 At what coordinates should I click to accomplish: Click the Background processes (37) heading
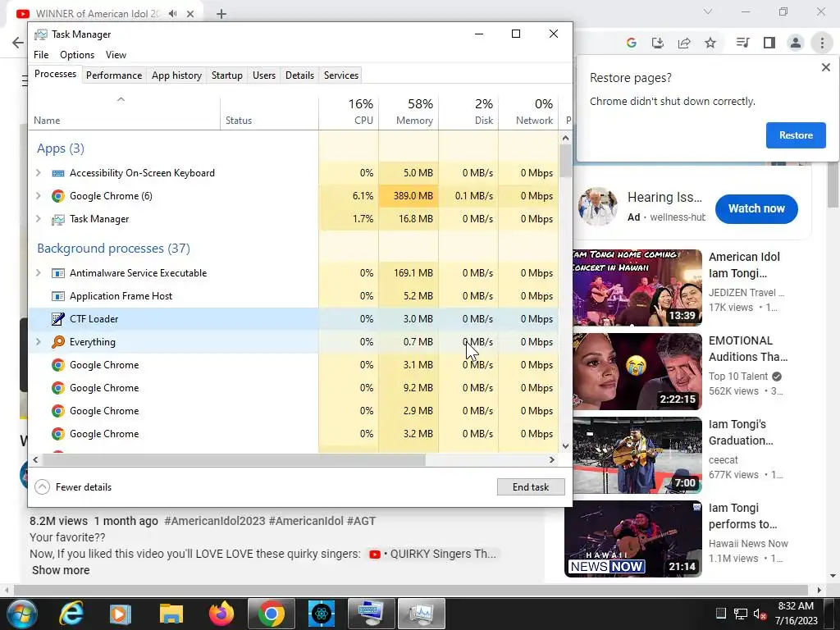(x=113, y=249)
